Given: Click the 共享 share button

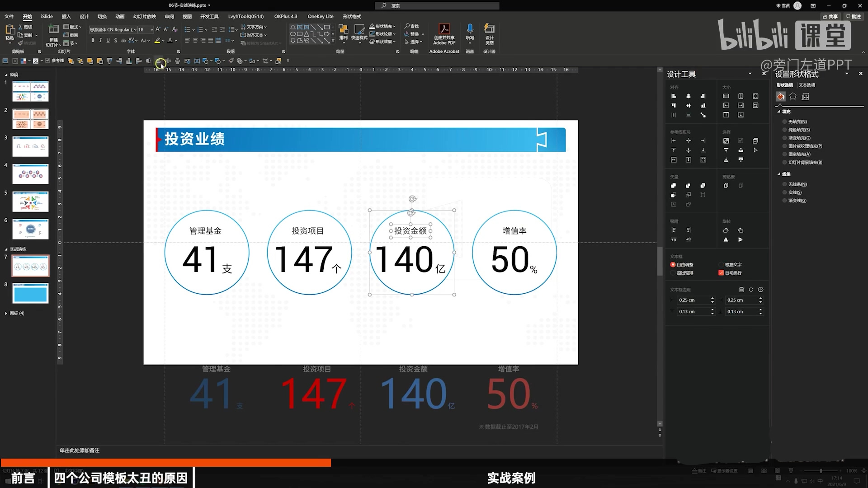Looking at the screenshot, I should click(x=830, y=16).
